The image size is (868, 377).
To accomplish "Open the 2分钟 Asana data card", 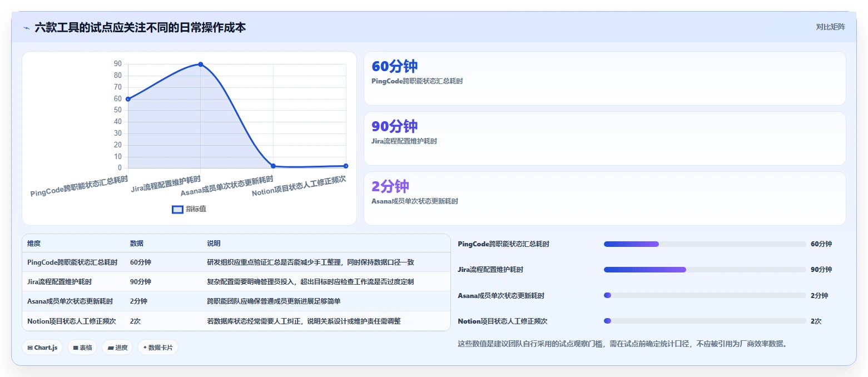I will tap(604, 199).
